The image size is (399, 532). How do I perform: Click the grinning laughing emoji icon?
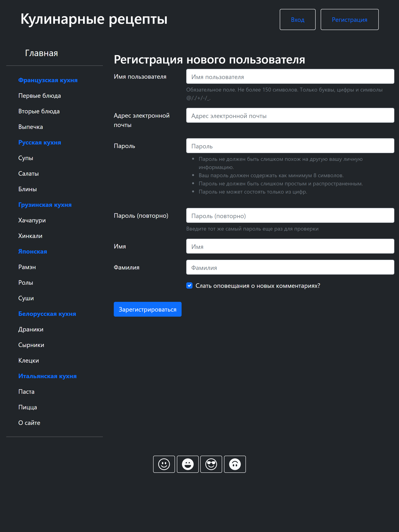188,464
